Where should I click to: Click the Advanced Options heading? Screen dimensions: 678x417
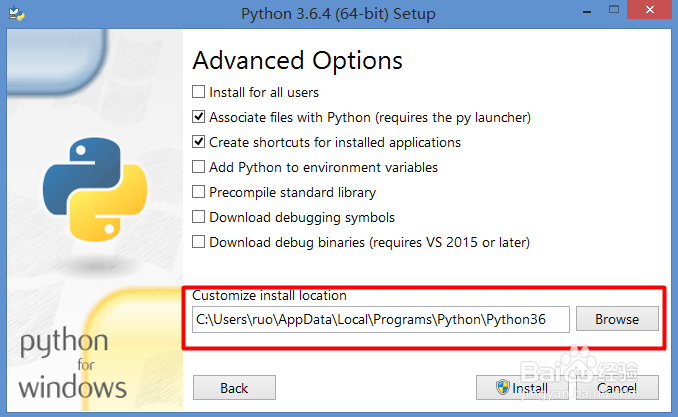point(297,60)
